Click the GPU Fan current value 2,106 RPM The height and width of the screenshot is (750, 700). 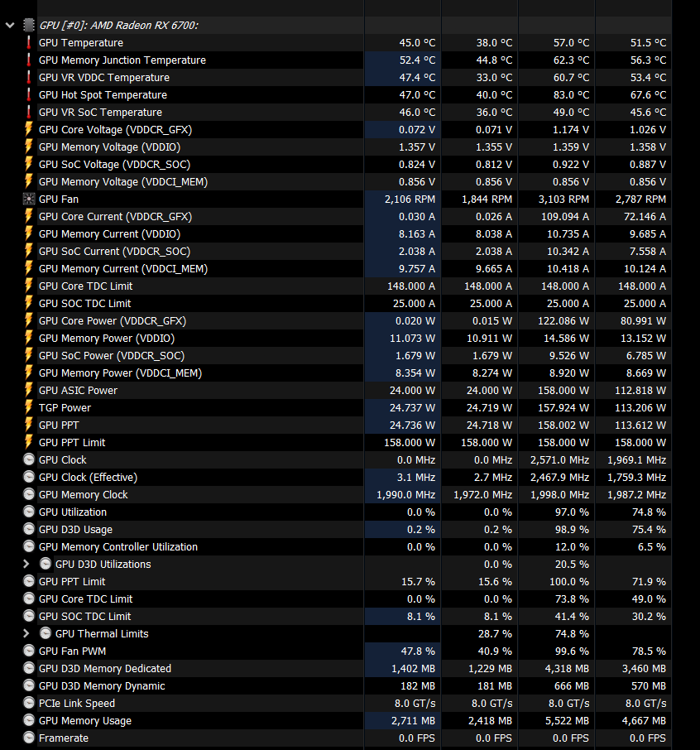(410, 199)
